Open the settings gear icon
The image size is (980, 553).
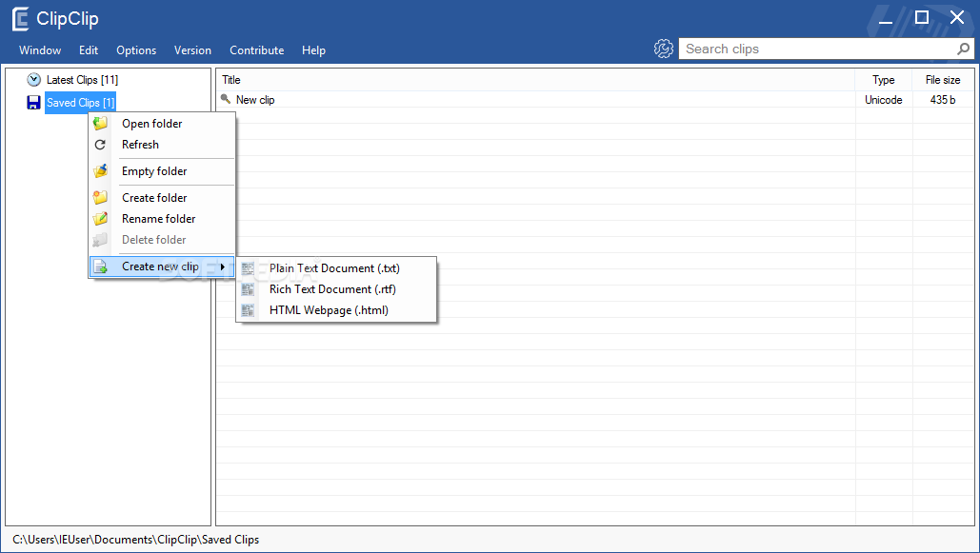(663, 49)
